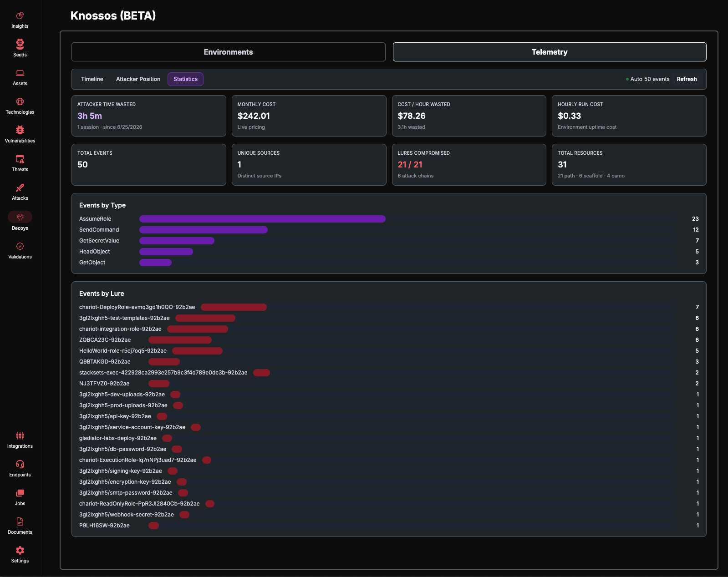Go to Seeds in sidebar
728x577 pixels.
click(20, 44)
